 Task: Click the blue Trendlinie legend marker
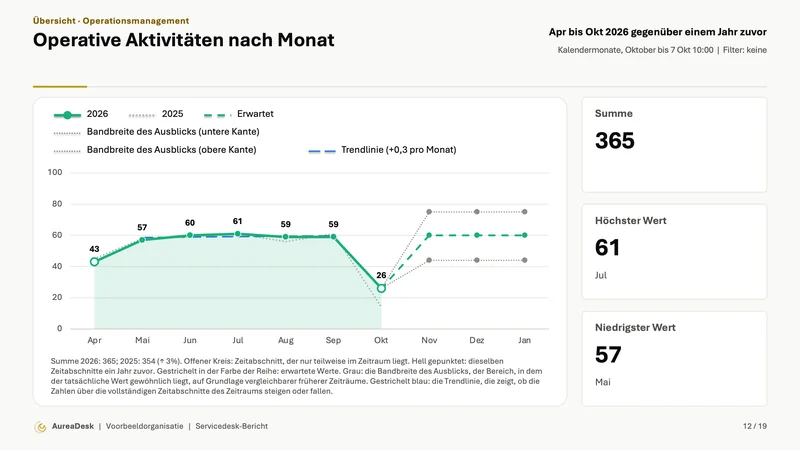pyautogui.click(x=322, y=151)
